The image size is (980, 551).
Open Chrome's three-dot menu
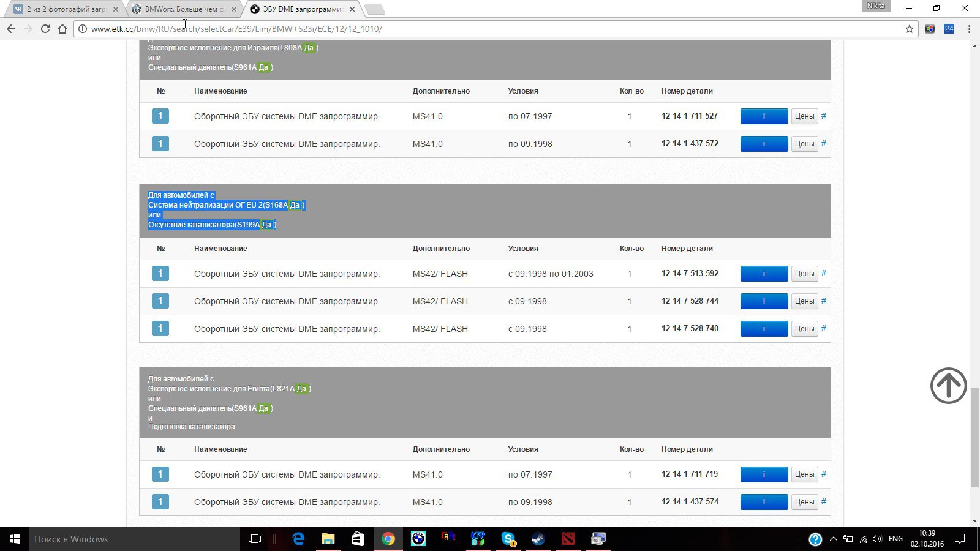click(969, 29)
